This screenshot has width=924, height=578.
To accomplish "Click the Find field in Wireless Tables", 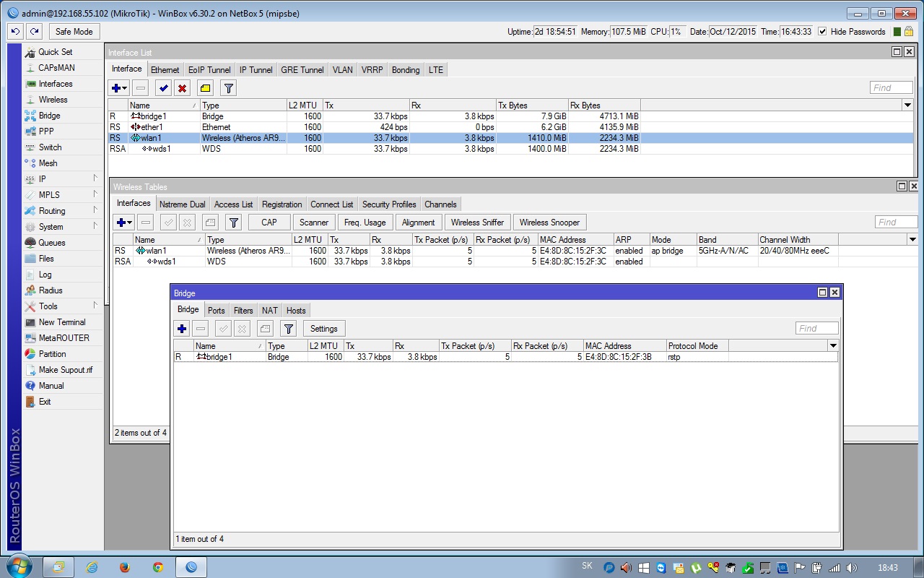I will point(897,223).
